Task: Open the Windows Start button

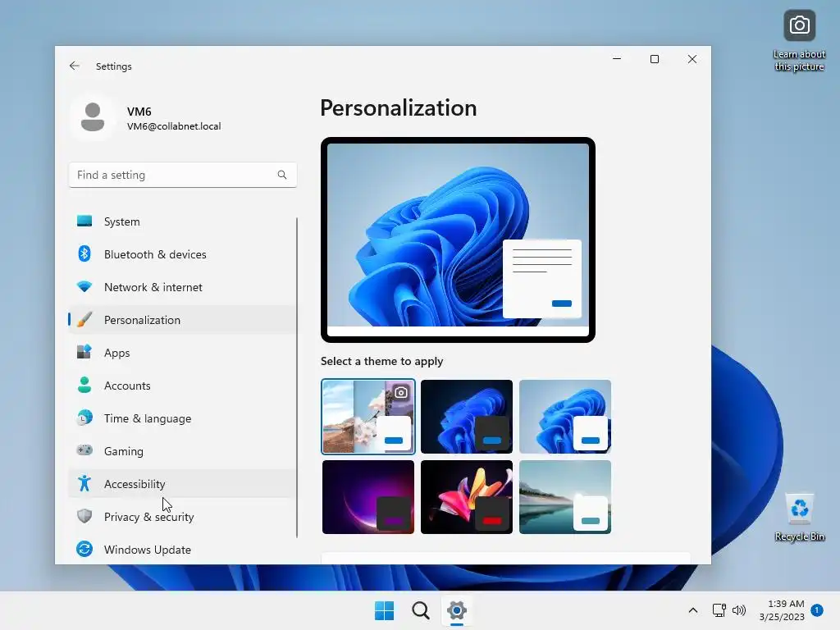Action: (x=384, y=610)
